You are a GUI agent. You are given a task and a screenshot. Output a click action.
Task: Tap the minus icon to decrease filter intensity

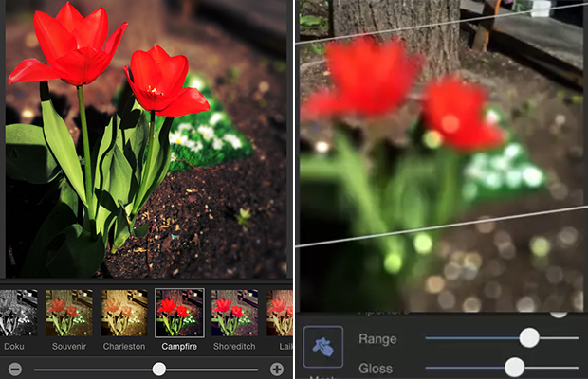click(x=15, y=370)
